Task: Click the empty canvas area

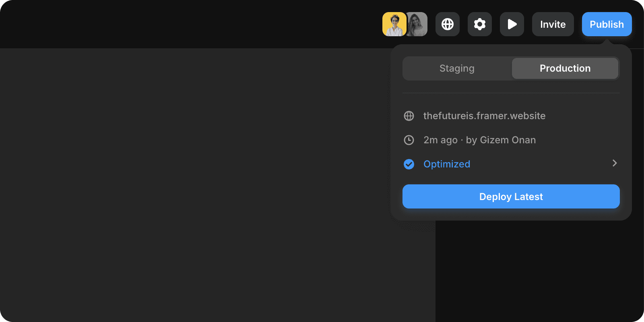Action: [193, 181]
